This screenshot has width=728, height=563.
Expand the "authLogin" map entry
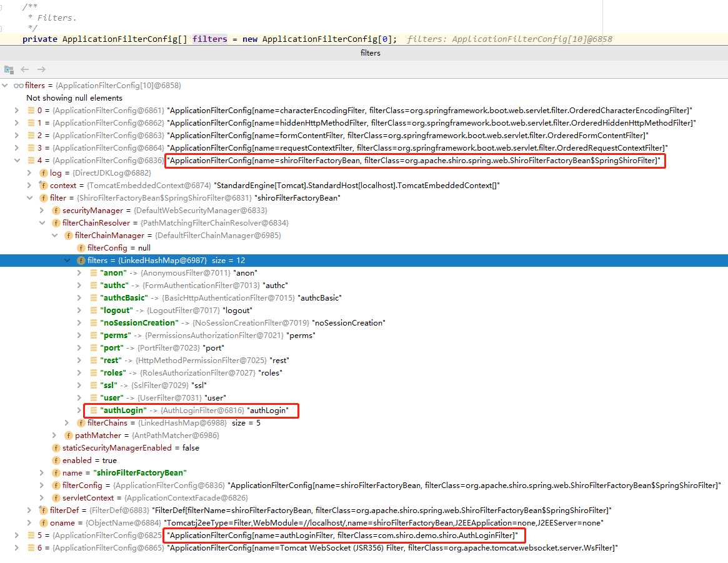[x=79, y=411]
